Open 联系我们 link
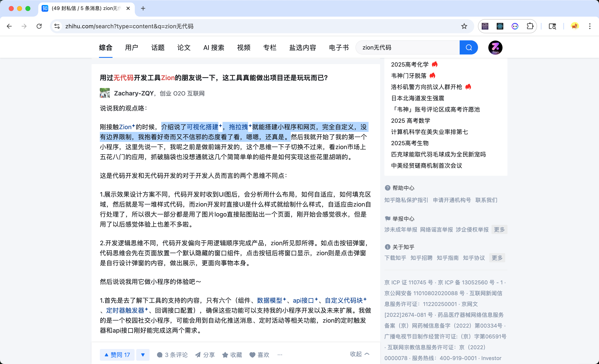The image size is (599, 364). tap(486, 200)
